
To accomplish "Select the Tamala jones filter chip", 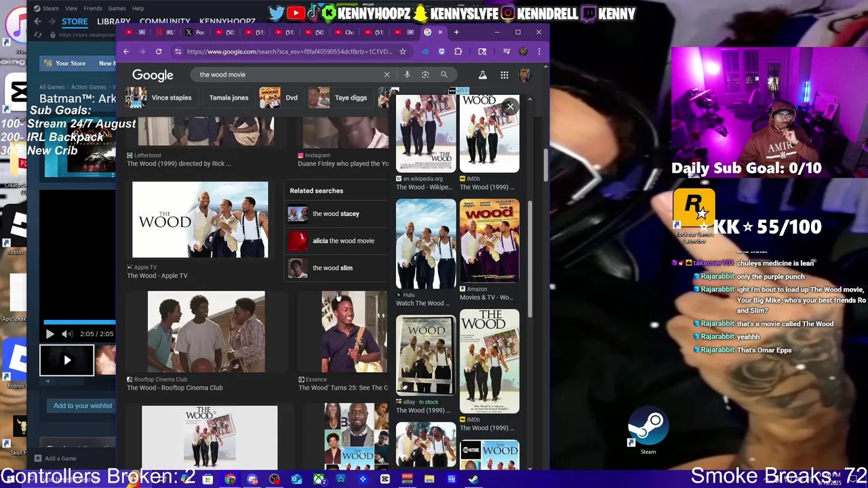I will coord(229,98).
